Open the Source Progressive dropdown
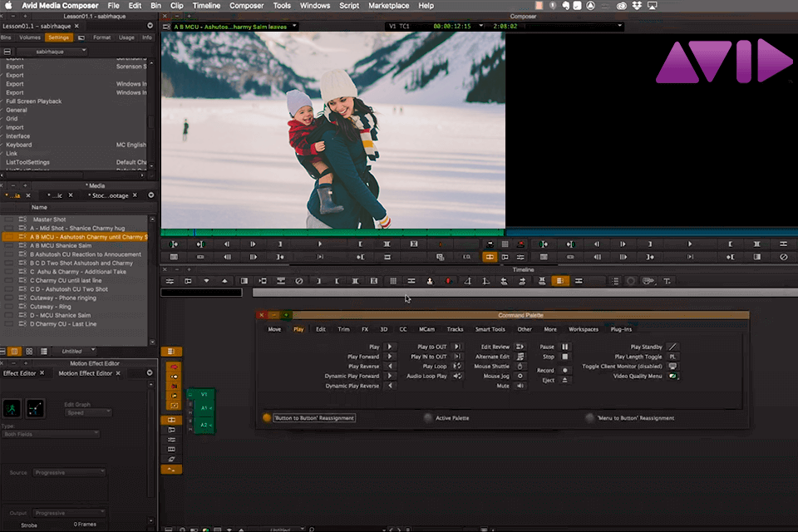The height and width of the screenshot is (532, 798). click(x=69, y=472)
